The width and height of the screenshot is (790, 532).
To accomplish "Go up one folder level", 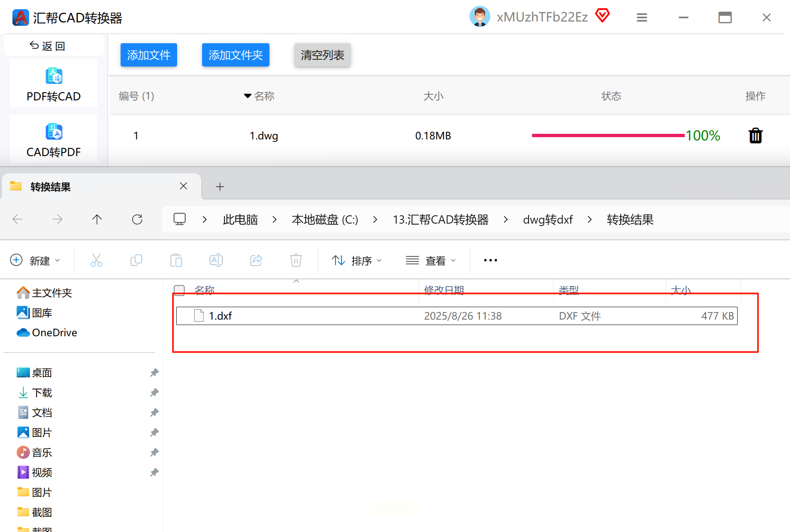I will click(x=97, y=219).
